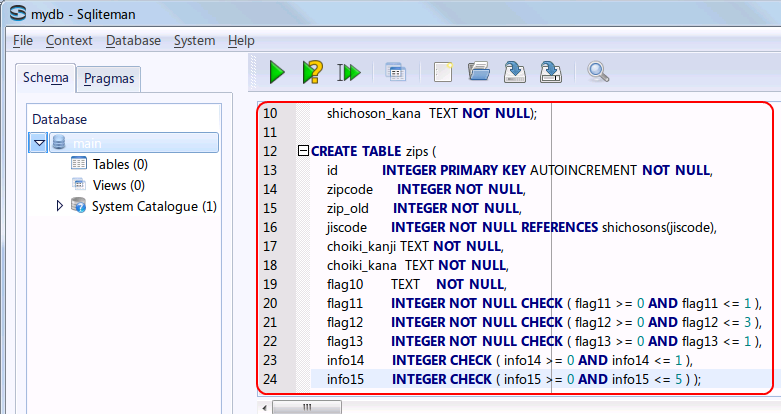Open an SQL file with folder icon
Viewport: 781px width, 414px height.
(478, 72)
